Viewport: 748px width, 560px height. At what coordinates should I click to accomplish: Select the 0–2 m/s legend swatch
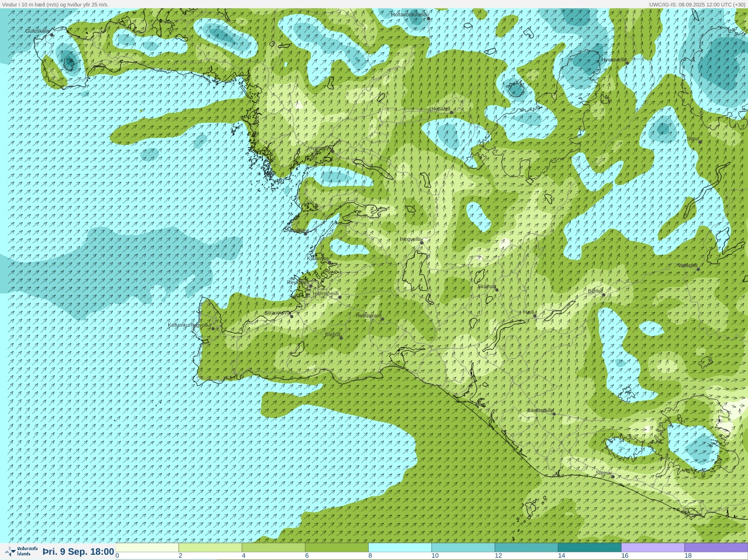(147, 548)
